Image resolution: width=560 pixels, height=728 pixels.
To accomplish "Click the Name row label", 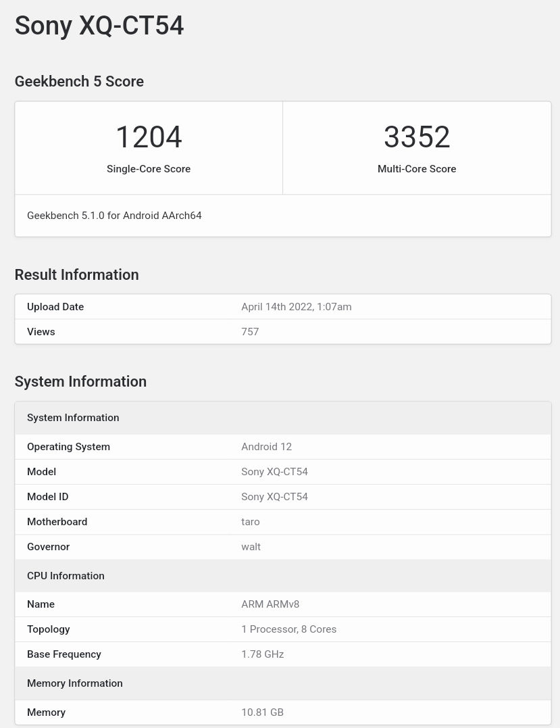I will pos(41,604).
